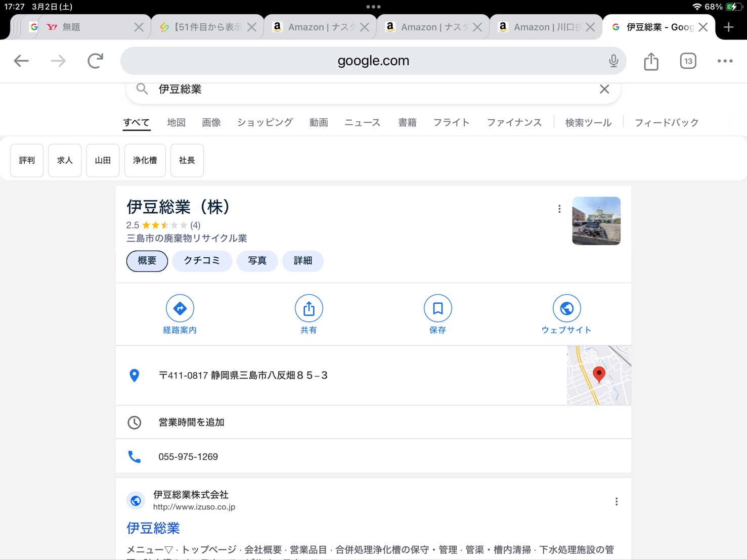Open the tab switcher showing 13 tabs

click(x=688, y=61)
